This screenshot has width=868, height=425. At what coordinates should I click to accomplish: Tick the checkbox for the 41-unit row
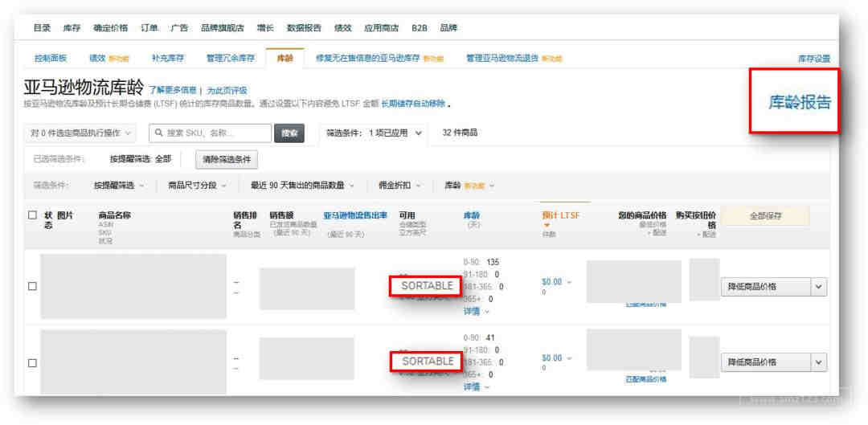coord(33,363)
